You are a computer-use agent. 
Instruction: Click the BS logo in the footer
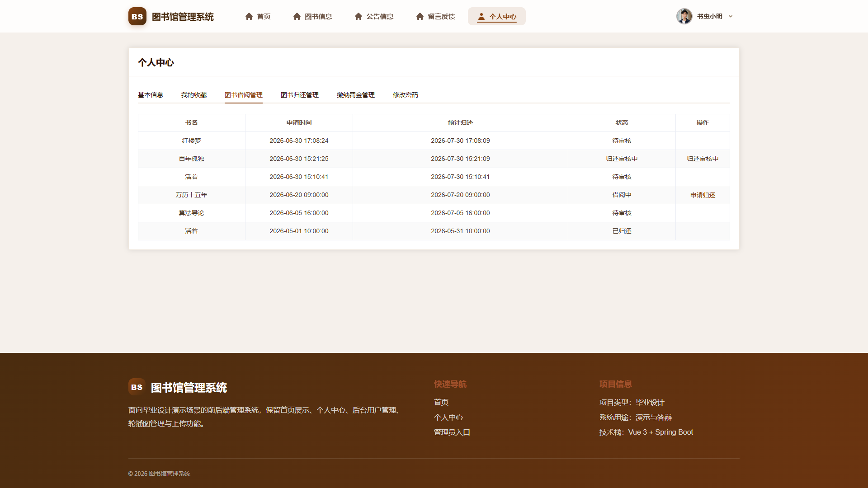[137, 387]
